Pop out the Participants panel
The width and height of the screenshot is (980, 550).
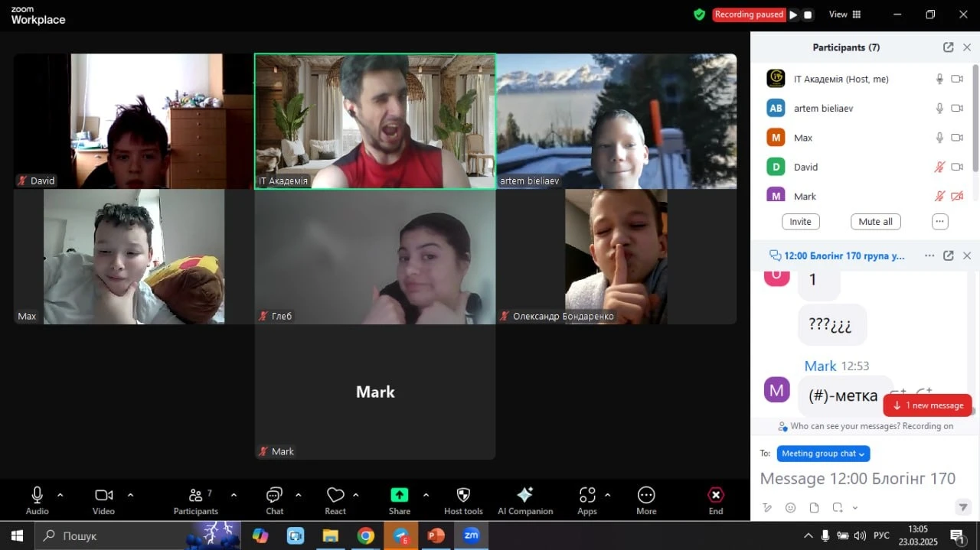coord(948,47)
